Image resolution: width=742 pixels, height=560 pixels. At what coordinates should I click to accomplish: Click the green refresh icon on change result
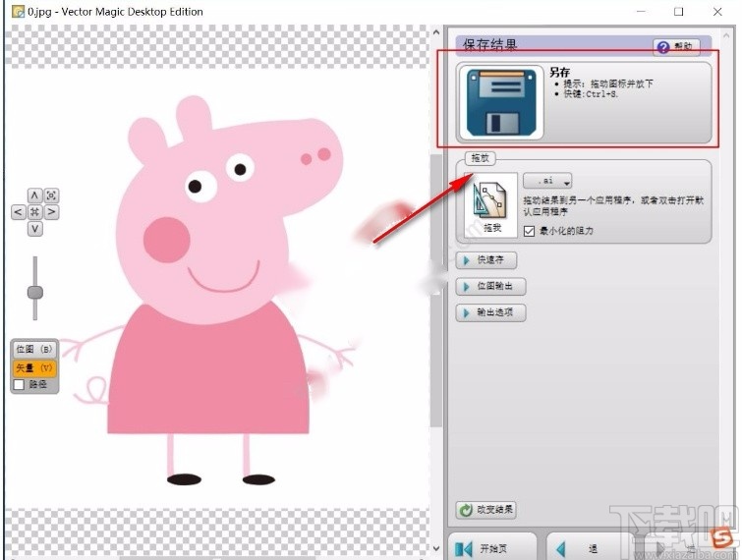point(466,510)
